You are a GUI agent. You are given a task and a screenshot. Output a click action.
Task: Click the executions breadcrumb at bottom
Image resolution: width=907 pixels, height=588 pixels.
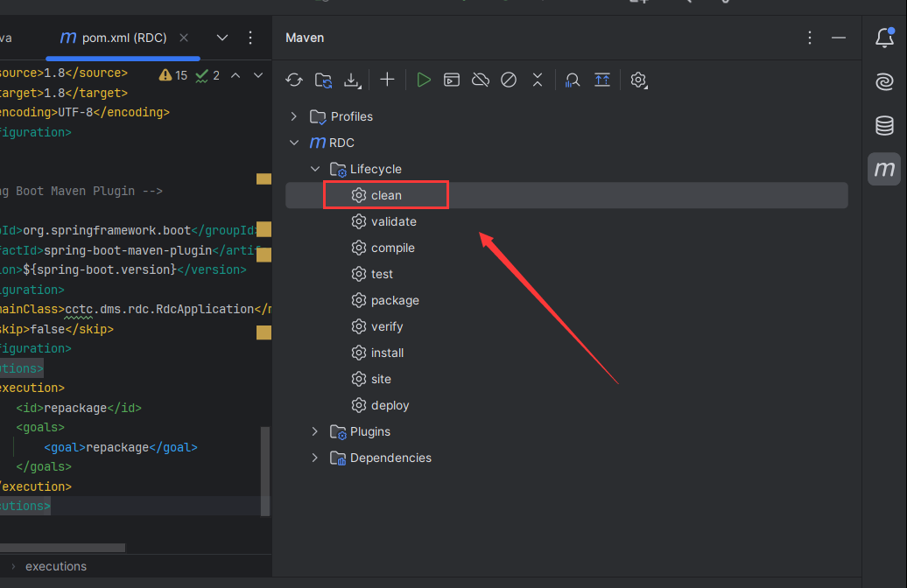pos(56,566)
